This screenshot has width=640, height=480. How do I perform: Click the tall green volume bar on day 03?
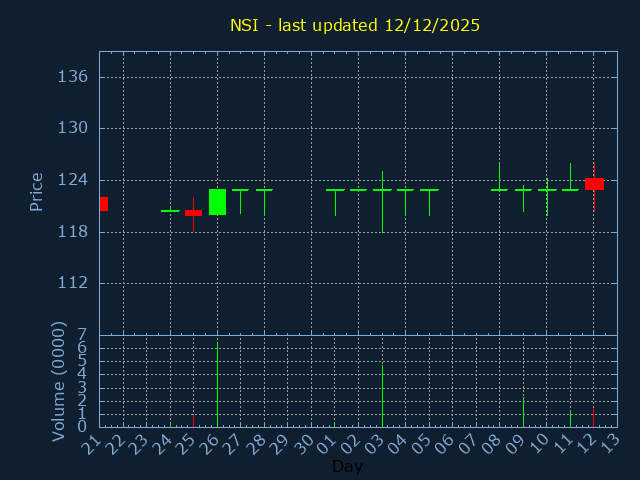[x=382, y=396]
